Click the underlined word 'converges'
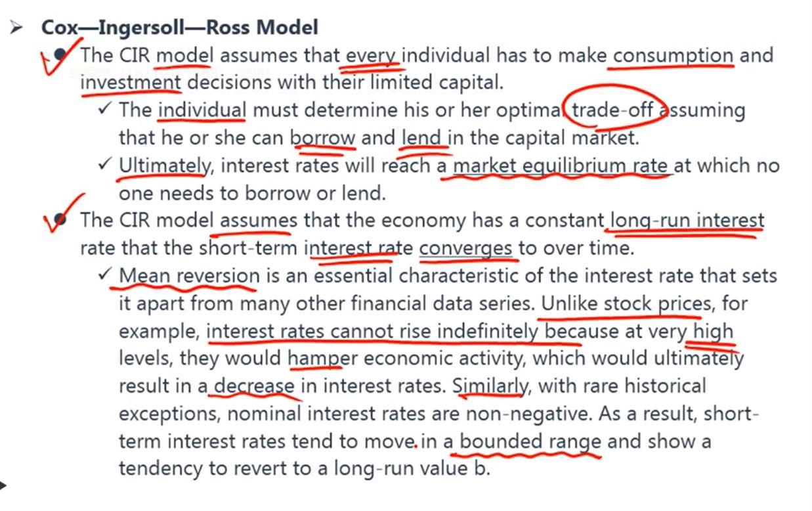812x511 pixels. (466, 248)
